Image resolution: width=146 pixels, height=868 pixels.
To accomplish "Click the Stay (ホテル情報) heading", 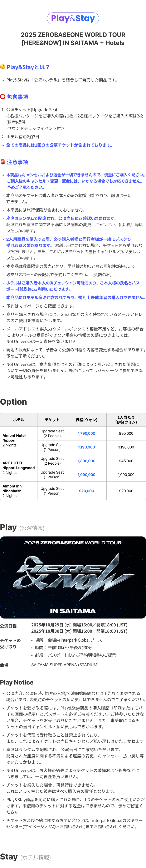I will 25,857.
